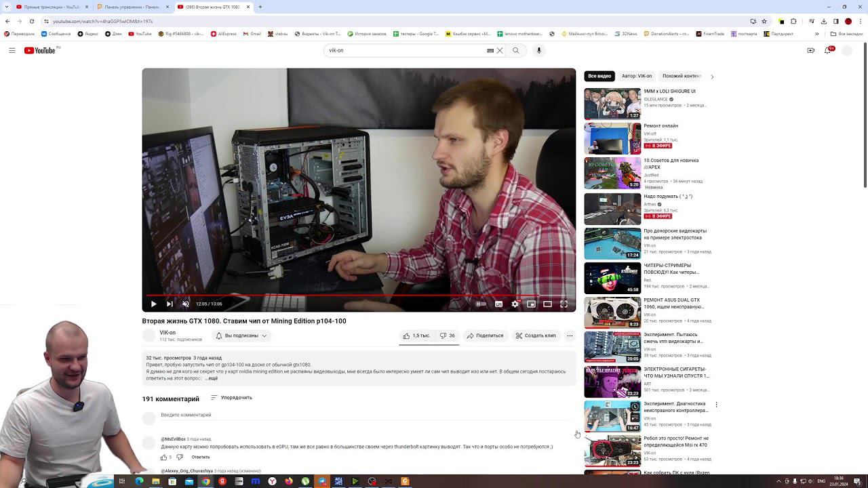Click the magnifier search button
Viewport: 868px width, 488px height.
[516, 50]
